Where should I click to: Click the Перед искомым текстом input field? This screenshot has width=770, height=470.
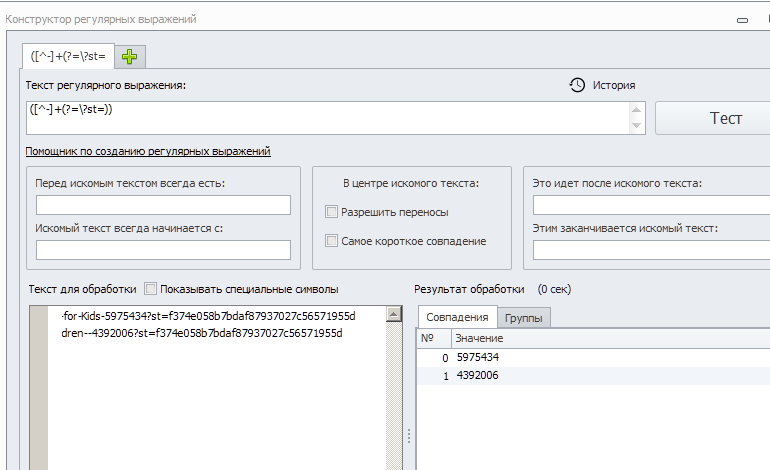pos(163,205)
